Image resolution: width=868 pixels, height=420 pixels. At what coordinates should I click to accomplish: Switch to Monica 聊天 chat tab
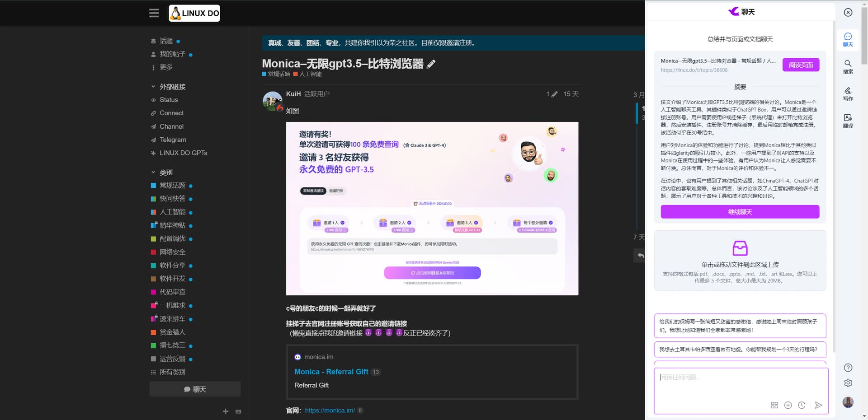pos(848,39)
